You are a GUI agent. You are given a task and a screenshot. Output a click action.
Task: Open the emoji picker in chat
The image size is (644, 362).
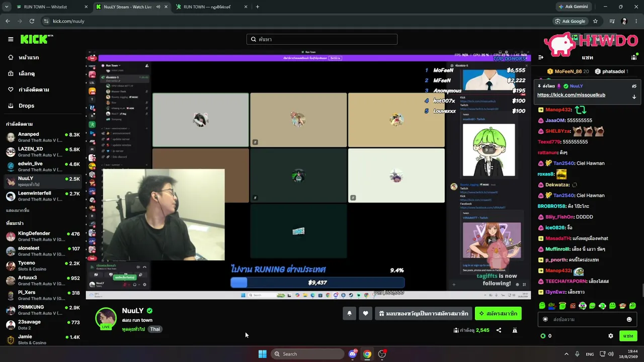click(x=629, y=319)
